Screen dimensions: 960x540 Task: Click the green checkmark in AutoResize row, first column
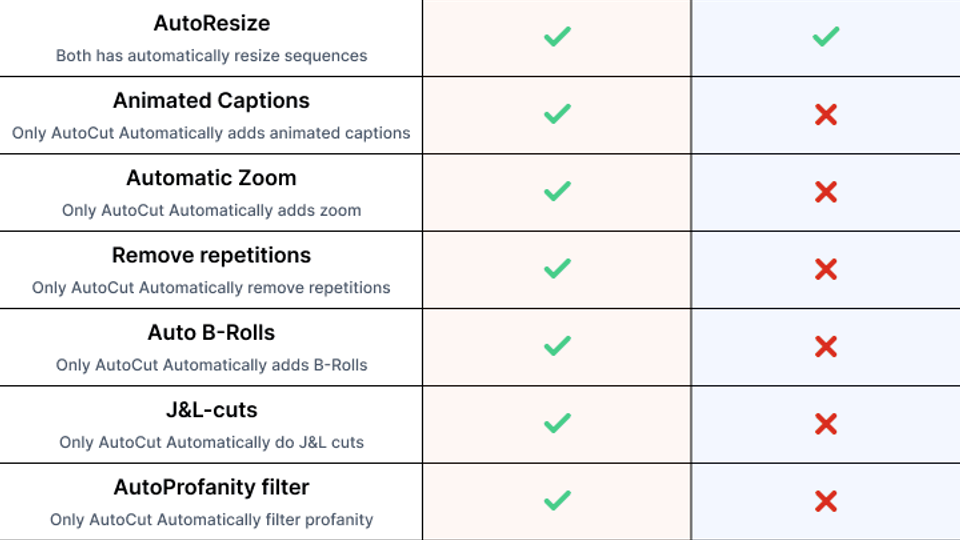pos(557,37)
